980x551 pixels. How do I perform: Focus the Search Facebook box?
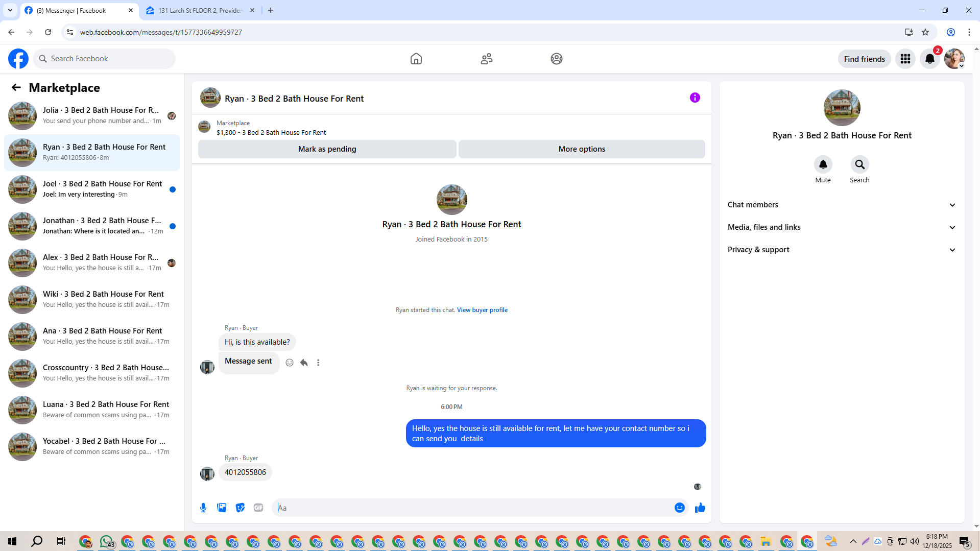point(104,59)
